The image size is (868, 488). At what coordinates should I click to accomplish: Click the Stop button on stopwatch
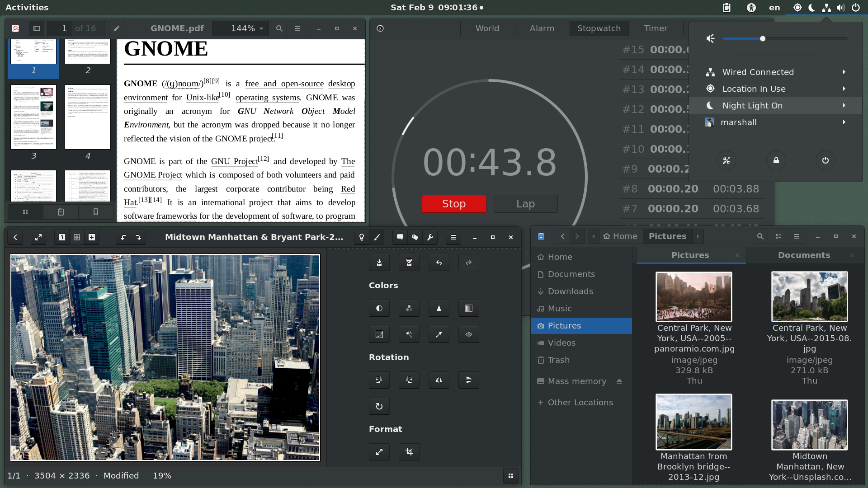click(x=454, y=203)
